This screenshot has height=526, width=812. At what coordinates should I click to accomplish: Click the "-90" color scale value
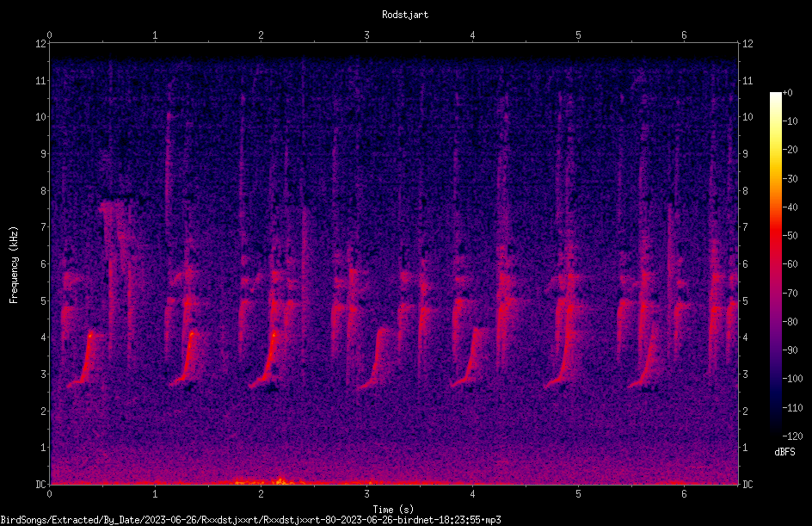point(790,350)
